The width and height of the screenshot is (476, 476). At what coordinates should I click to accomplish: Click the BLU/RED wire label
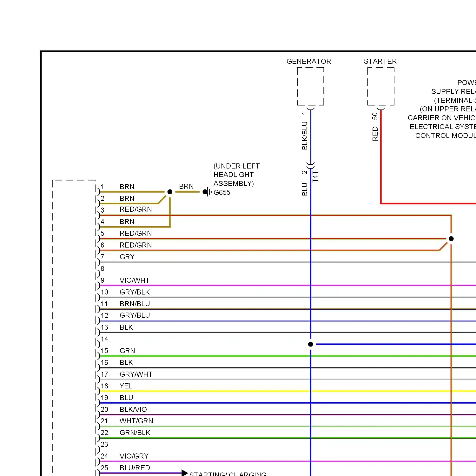pos(135,468)
